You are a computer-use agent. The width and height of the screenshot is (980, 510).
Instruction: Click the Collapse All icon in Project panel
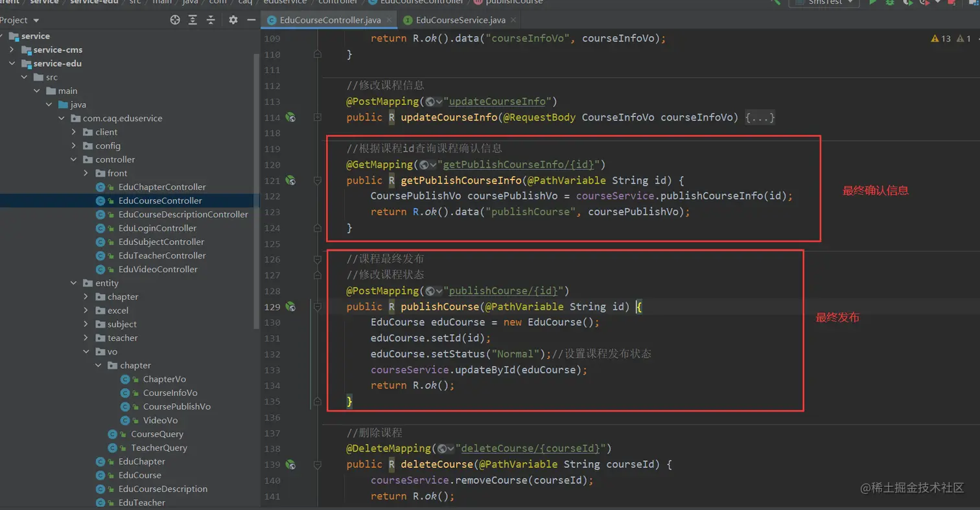[x=211, y=20]
